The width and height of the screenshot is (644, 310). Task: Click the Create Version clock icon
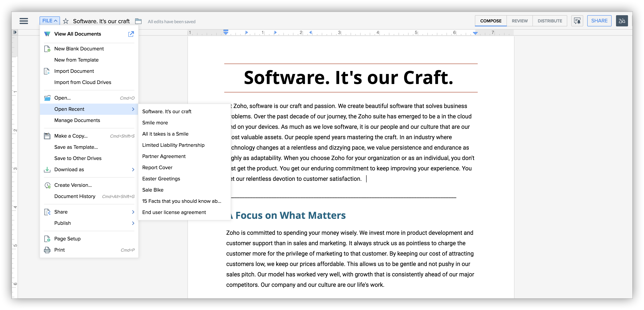(47, 185)
